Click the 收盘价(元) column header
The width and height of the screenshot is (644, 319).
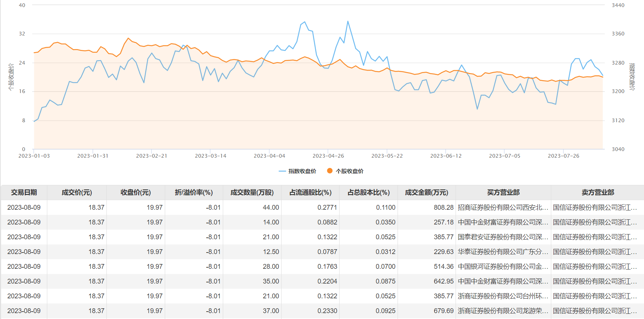click(x=136, y=192)
